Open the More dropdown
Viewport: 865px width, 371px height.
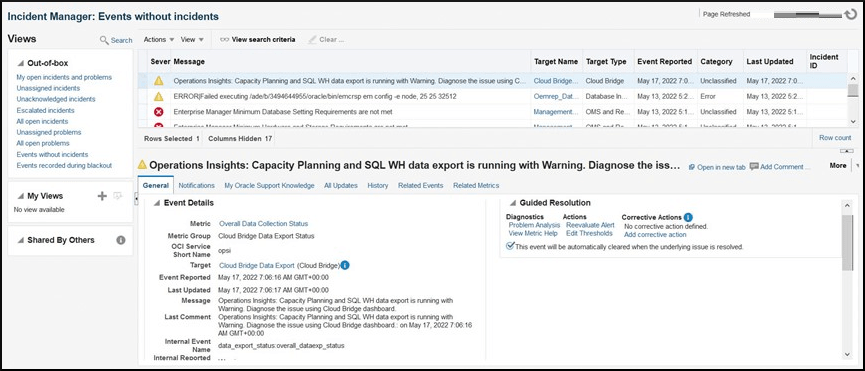click(x=844, y=165)
